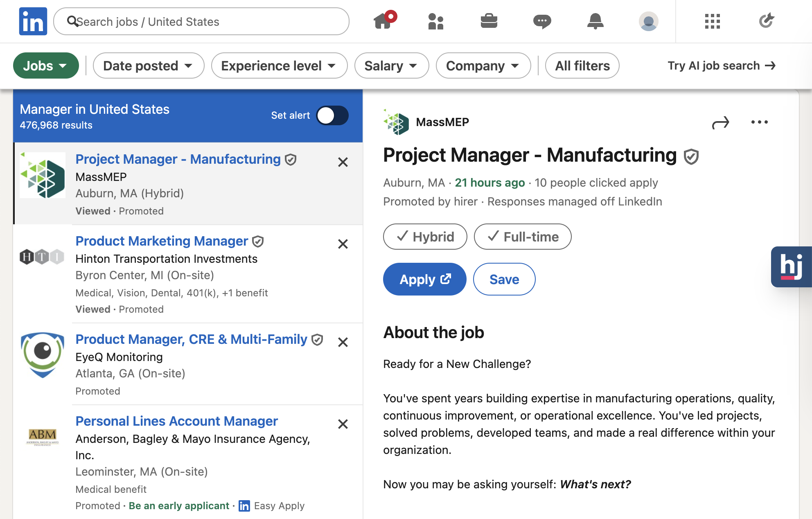Open Product Manager, CRE & Multi-Family title
812x519 pixels.
tap(191, 339)
